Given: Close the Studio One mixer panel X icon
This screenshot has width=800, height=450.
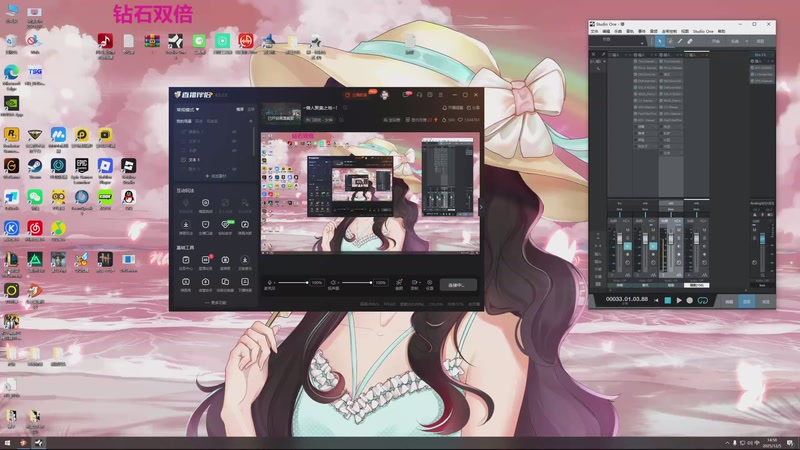Looking at the screenshot, I should [x=593, y=55].
